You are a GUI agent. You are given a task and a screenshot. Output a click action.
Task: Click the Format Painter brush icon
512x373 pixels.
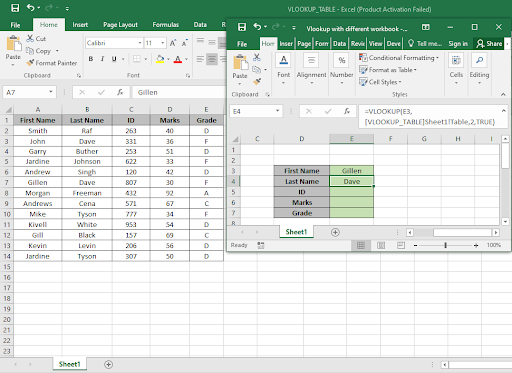click(30, 63)
